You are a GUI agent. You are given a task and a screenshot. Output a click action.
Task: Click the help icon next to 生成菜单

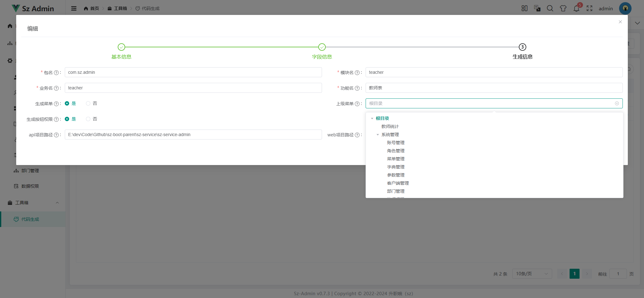click(56, 104)
